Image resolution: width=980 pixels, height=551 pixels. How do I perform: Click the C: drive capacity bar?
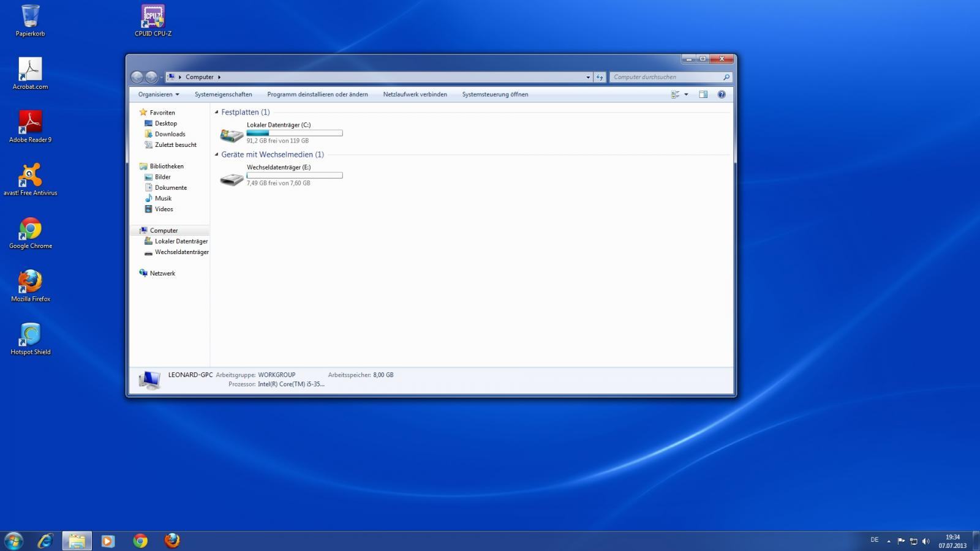coord(295,133)
